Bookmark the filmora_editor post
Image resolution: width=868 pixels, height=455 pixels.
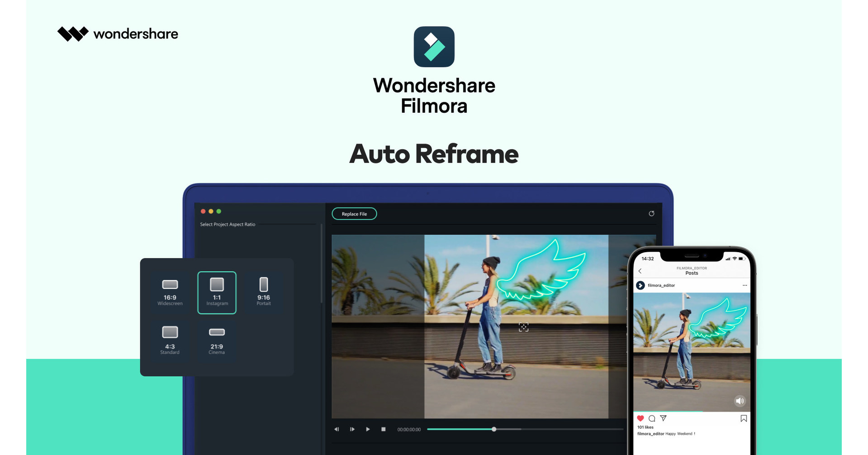[744, 418]
